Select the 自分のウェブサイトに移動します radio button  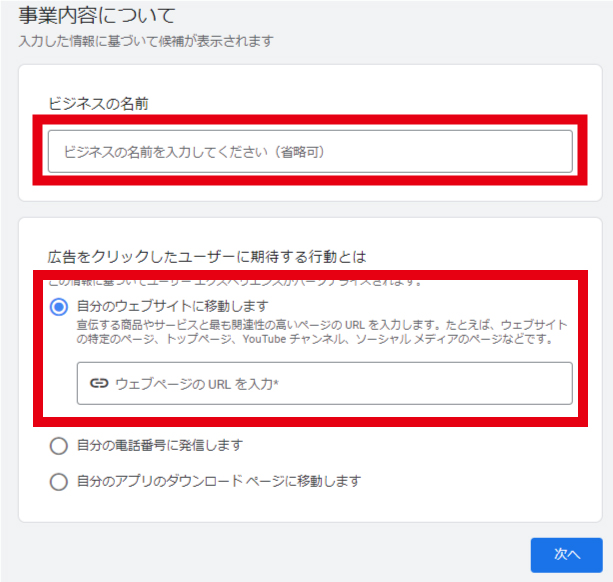(x=58, y=306)
